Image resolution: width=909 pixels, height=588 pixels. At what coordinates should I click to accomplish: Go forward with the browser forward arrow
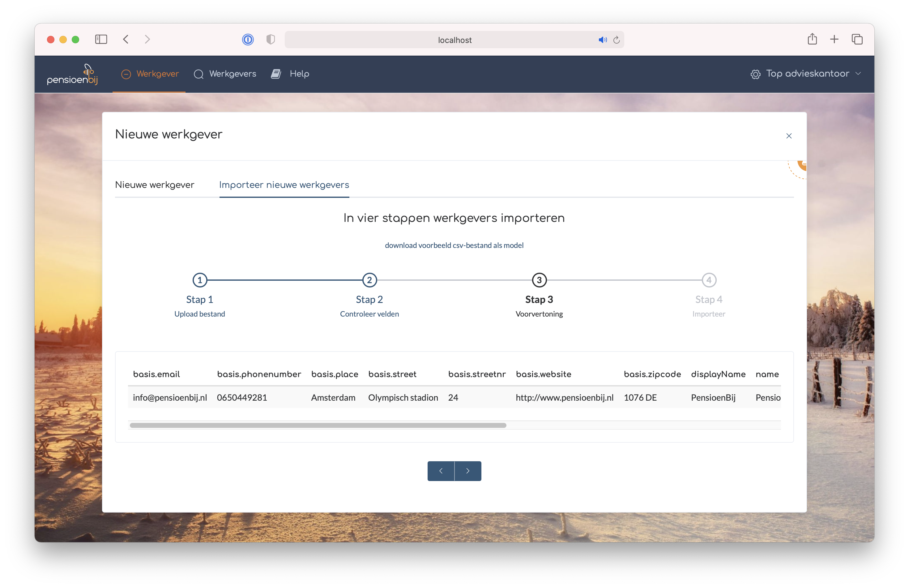(147, 39)
